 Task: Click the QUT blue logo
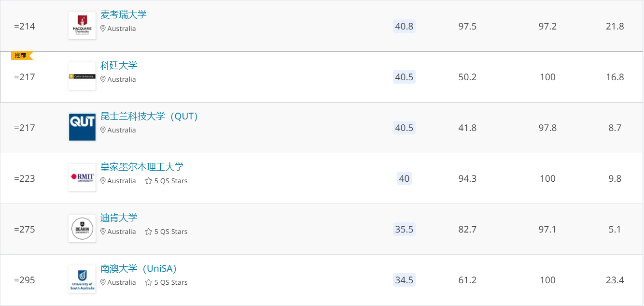coord(82,127)
